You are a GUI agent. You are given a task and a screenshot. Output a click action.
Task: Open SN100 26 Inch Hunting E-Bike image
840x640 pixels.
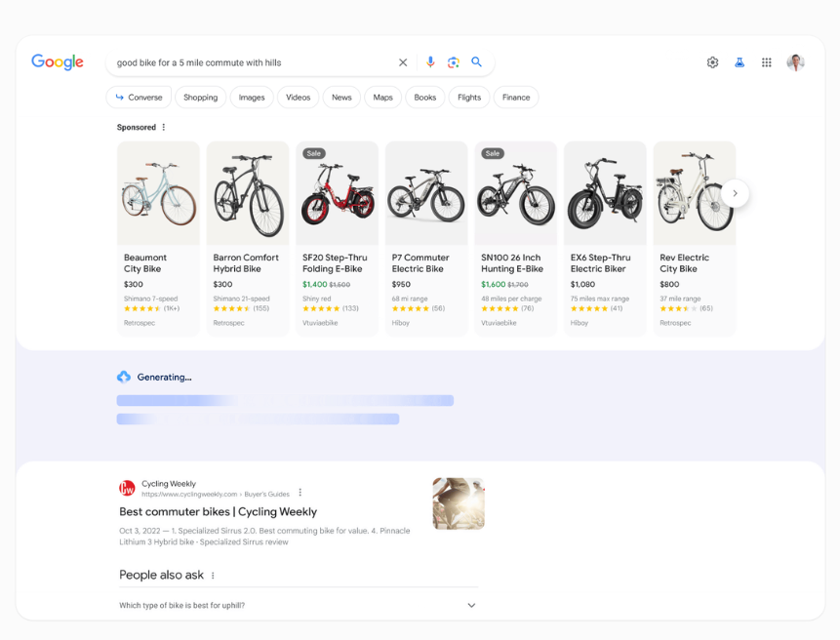pos(516,193)
